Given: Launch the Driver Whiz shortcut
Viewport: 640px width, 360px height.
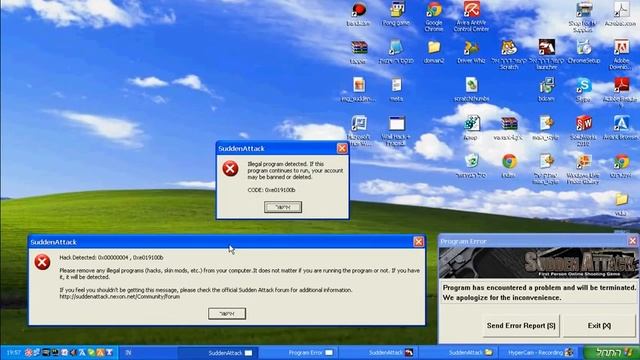Looking at the screenshot, I should [471, 52].
